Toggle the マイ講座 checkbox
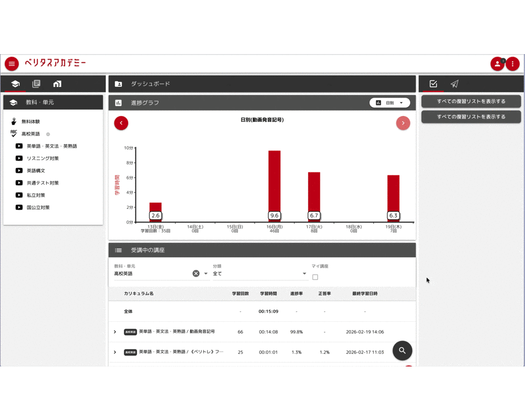The width and height of the screenshot is (525, 420). 315,277
